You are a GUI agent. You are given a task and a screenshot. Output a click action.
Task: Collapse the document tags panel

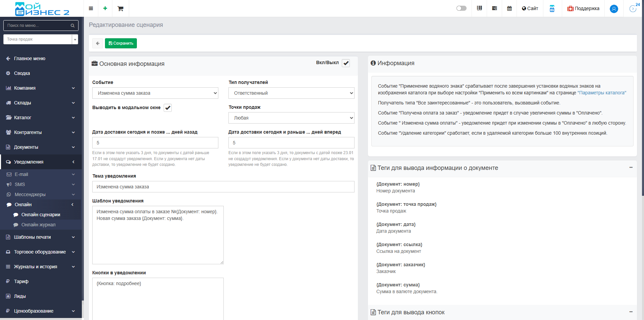631,167
